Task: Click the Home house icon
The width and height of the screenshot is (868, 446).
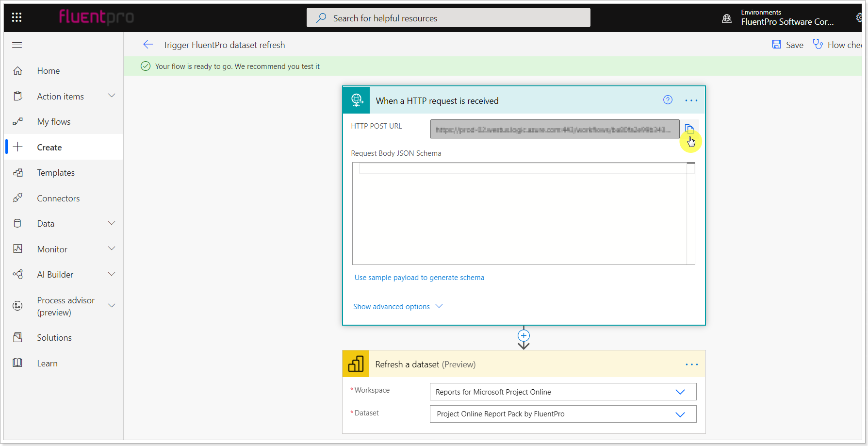Action: [x=17, y=71]
